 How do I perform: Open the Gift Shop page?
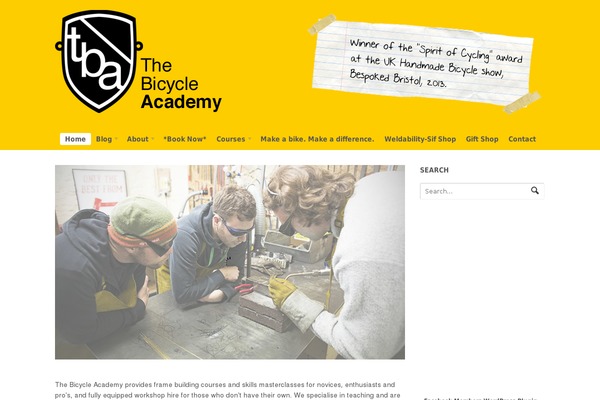point(482,139)
